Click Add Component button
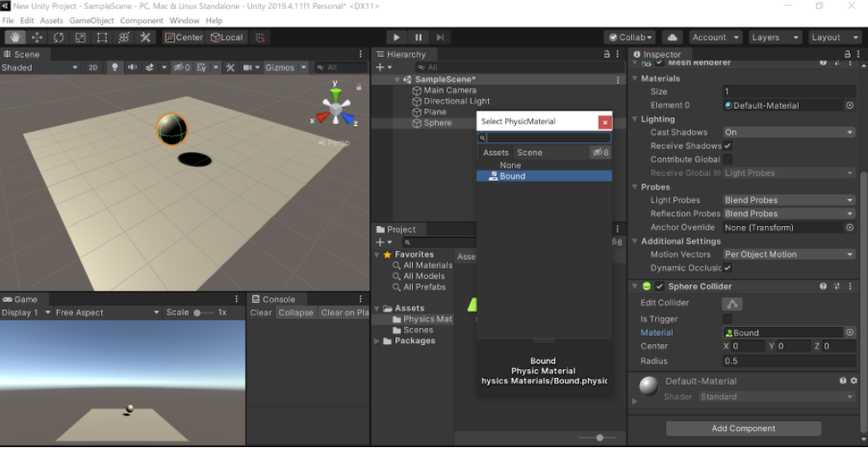This screenshot has width=868, height=450. tap(743, 429)
